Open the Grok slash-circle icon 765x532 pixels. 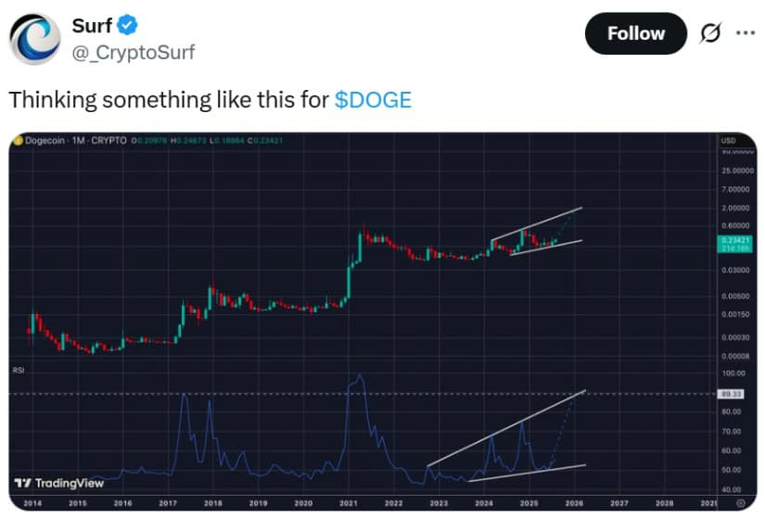pyautogui.click(x=710, y=33)
